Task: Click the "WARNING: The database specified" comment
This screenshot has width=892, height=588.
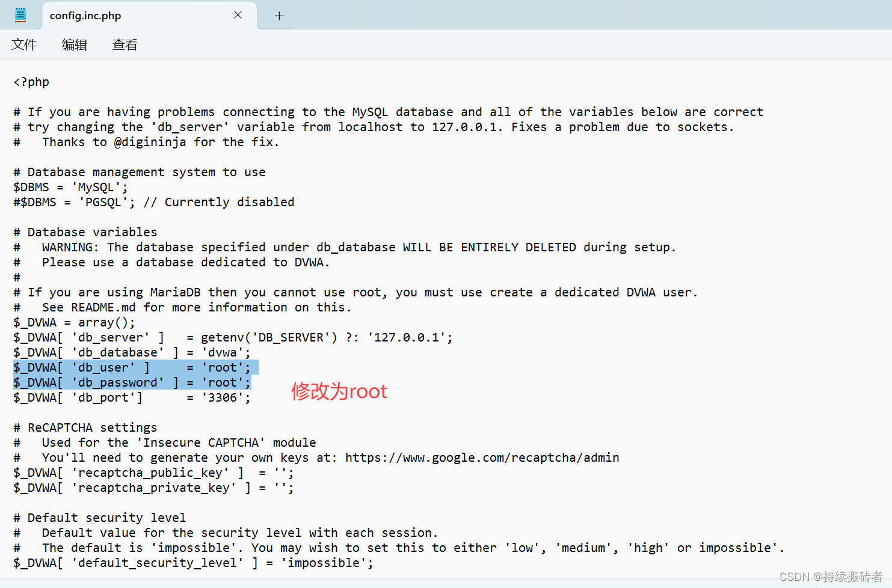Action: click(x=345, y=247)
